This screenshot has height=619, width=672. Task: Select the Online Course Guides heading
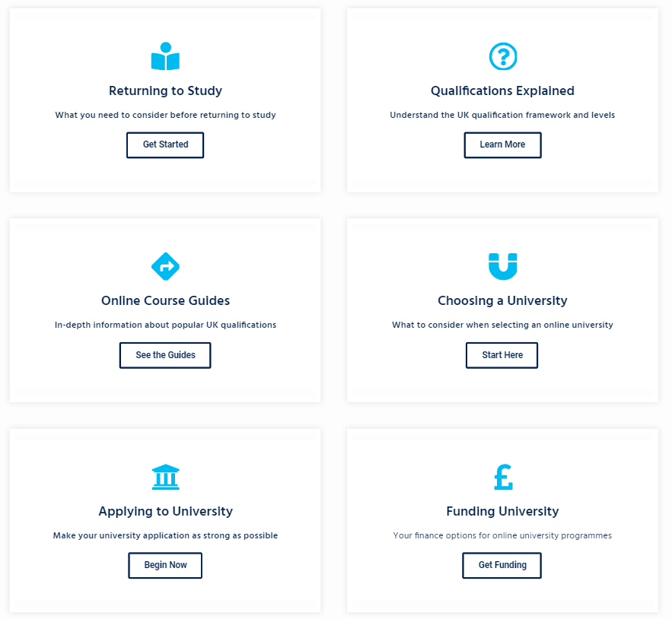(x=165, y=300)
